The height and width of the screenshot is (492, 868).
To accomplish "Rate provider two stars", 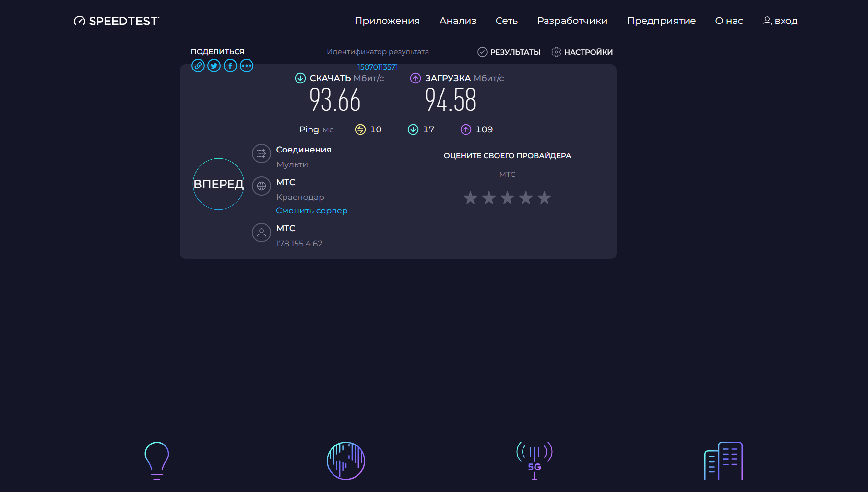I will click(x=489, y=198).
